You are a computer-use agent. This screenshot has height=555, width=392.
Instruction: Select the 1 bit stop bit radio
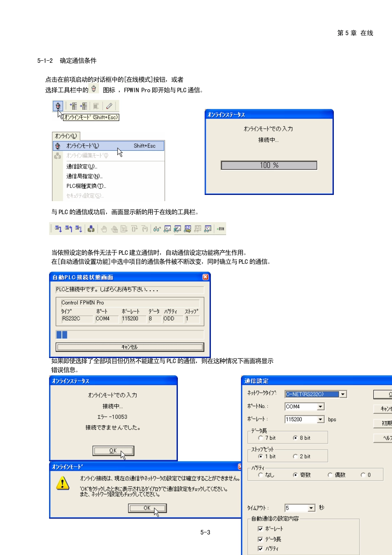coord(260,456)
